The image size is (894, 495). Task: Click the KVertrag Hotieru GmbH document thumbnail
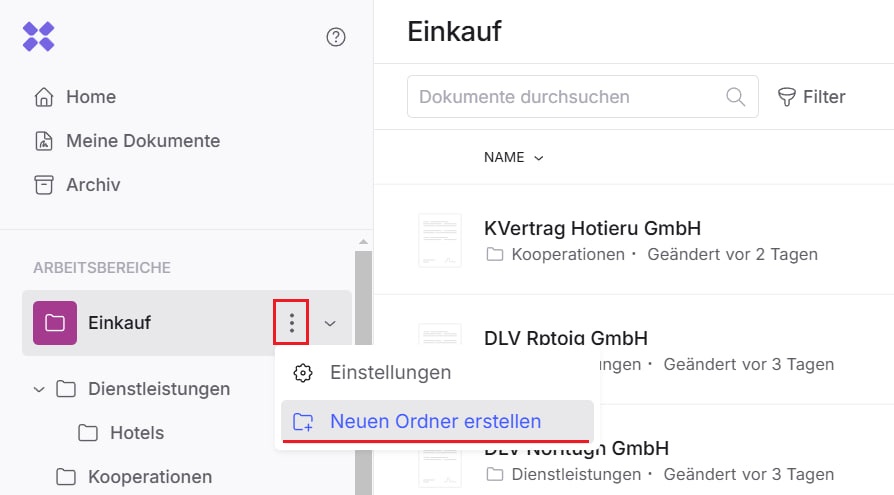tap(439, 240)
